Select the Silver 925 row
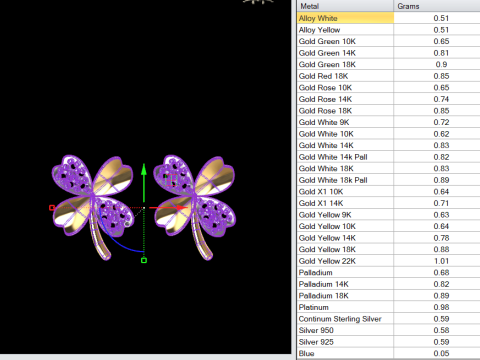The width and height of the screenshot is (480, 360). [388, 342]
